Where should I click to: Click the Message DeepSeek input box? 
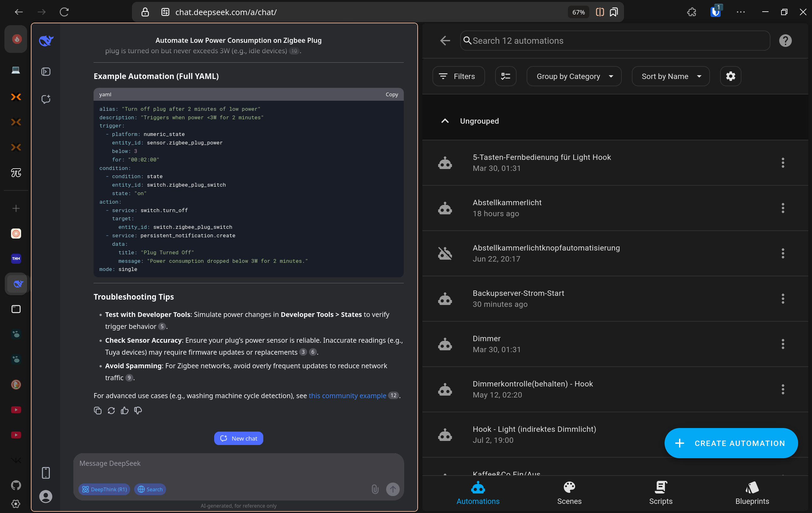(x=238, y=464)
